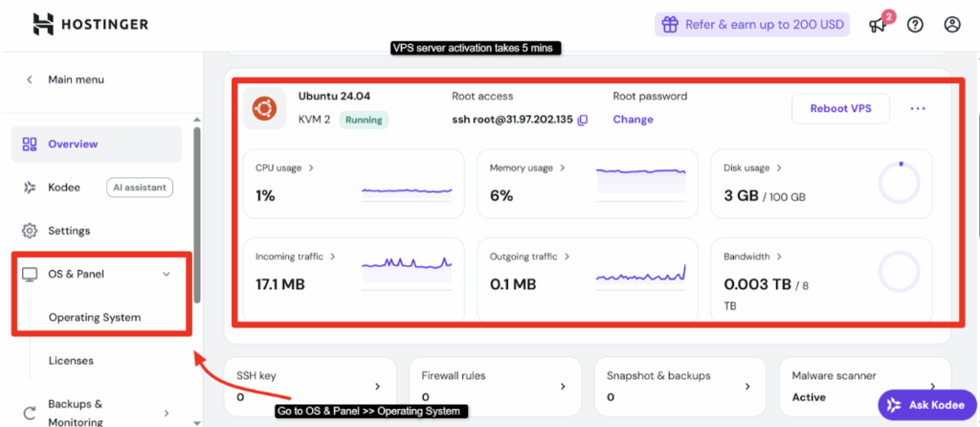Open the help question mark icon

[x=915, y=25]
